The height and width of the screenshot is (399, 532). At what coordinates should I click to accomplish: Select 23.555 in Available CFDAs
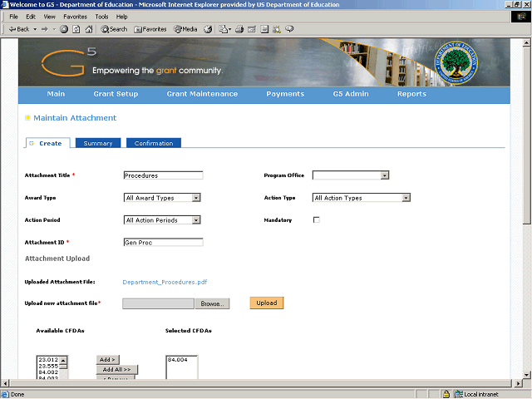pos(48,366)
